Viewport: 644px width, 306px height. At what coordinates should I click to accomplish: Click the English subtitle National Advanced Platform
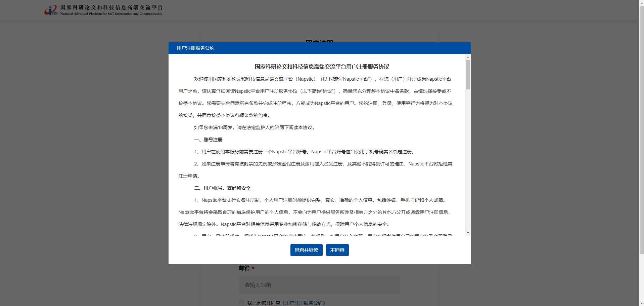click(x=111, y=14)
